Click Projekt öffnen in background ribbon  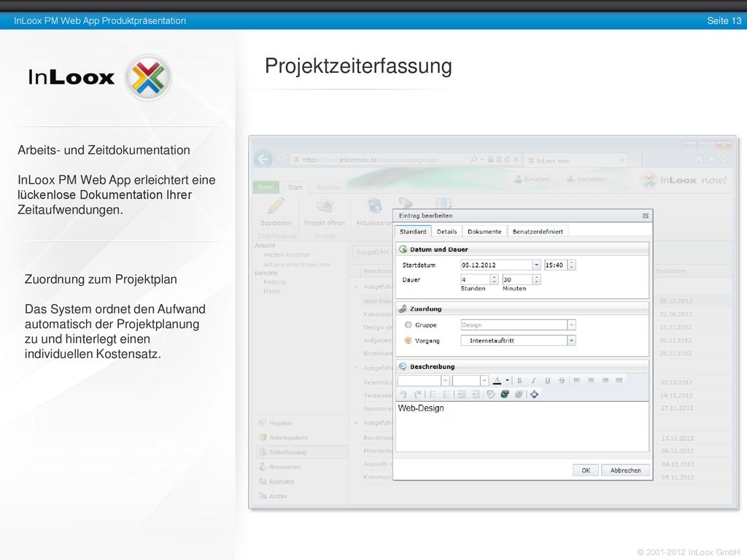[x=325, y=212]
